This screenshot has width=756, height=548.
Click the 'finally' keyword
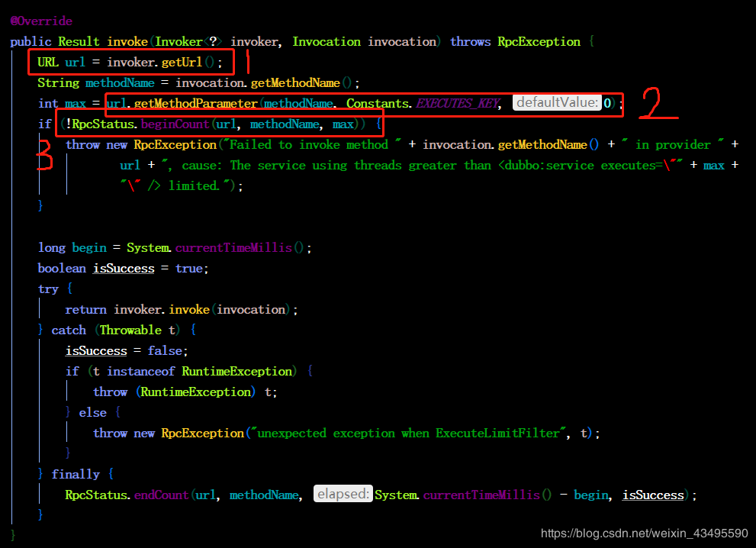76,474
